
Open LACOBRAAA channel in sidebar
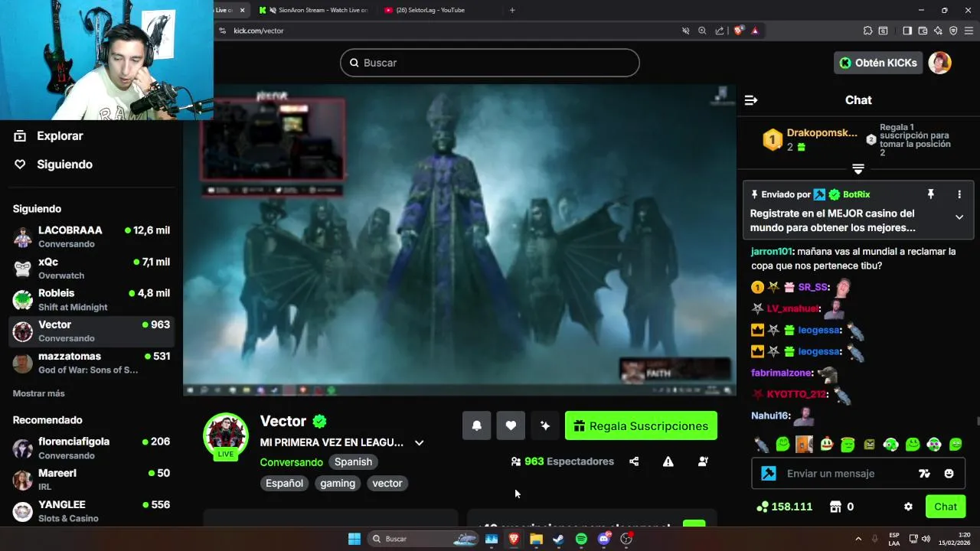tap(91, 237)
